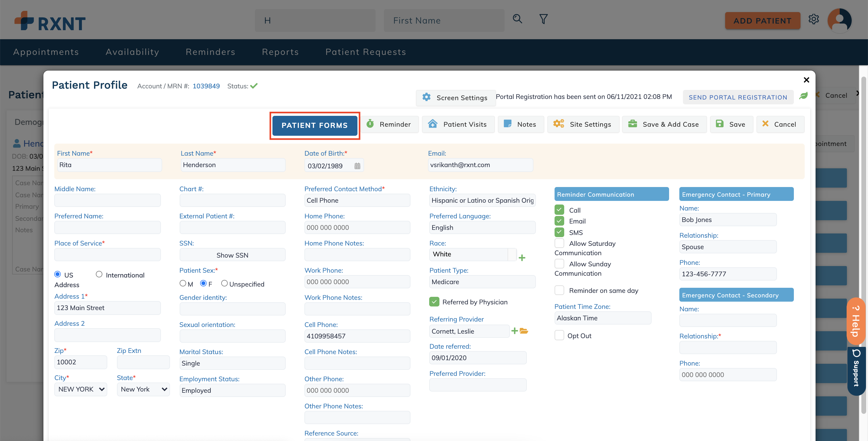Image resolution: width=868 pixels, height=441 pixels.
Task: Click the Cell Phone input field
Action: tap(357, 336)
